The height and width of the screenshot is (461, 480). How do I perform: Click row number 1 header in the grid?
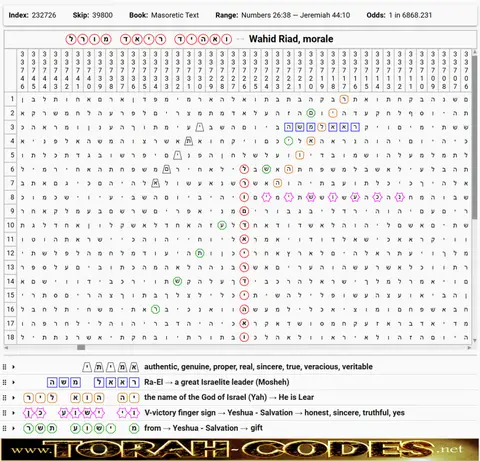coord(11,99)
